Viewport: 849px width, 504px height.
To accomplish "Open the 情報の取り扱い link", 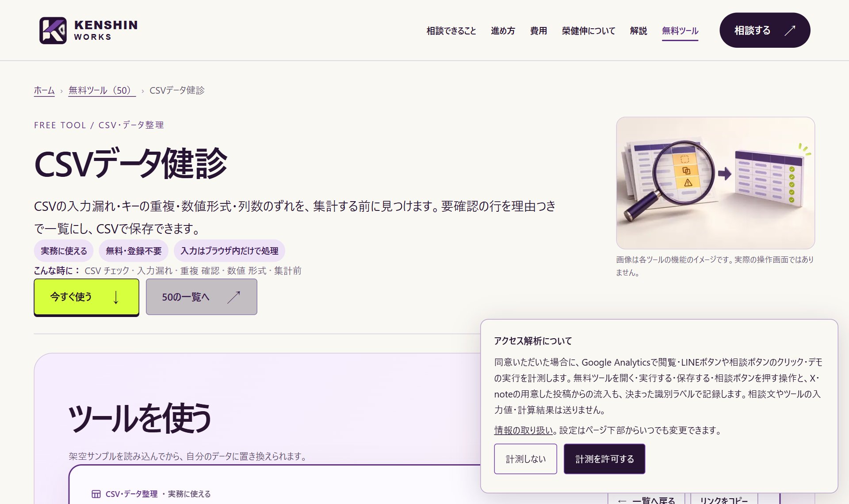I will click(x=524, y=430).
